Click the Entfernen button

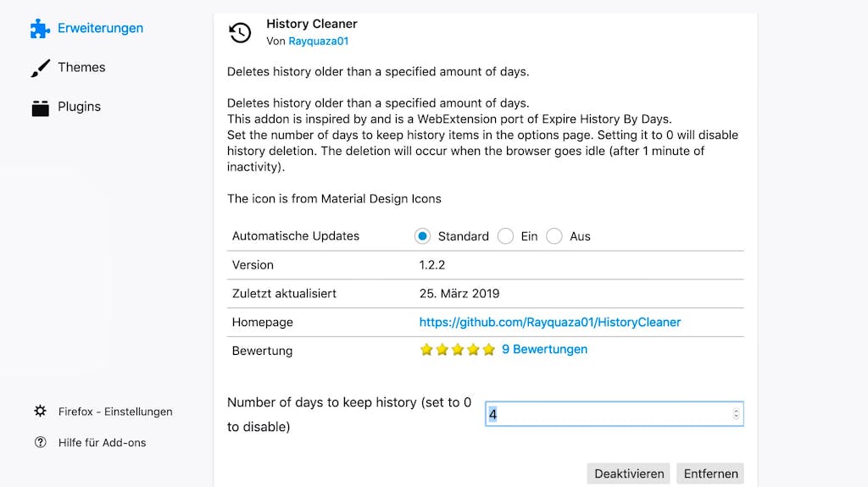[711, 473]
